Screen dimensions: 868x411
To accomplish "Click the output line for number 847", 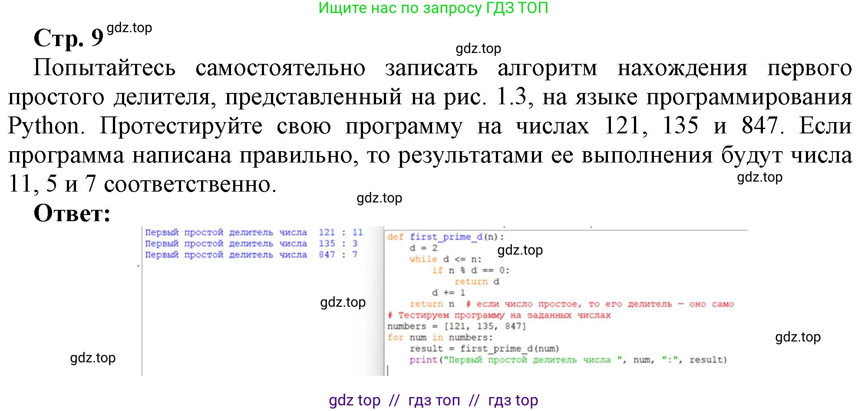I will 251,255.
